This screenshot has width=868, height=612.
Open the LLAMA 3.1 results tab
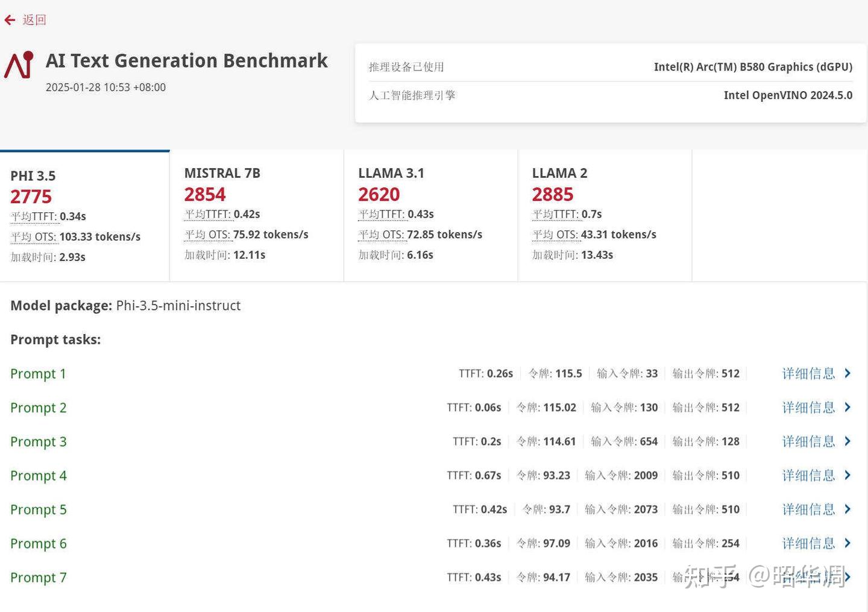(x=430, y=215)
